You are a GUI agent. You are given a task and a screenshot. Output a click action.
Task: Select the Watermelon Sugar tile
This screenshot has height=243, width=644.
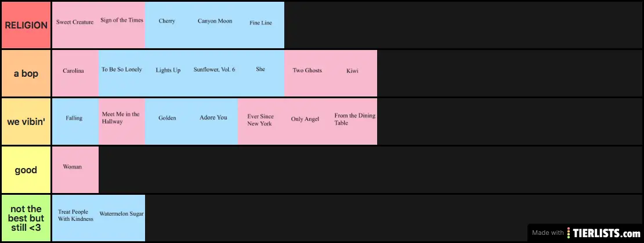pos(122,217)
